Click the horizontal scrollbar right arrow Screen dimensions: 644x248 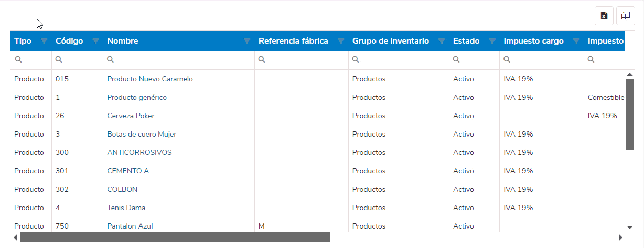[621, 237]
